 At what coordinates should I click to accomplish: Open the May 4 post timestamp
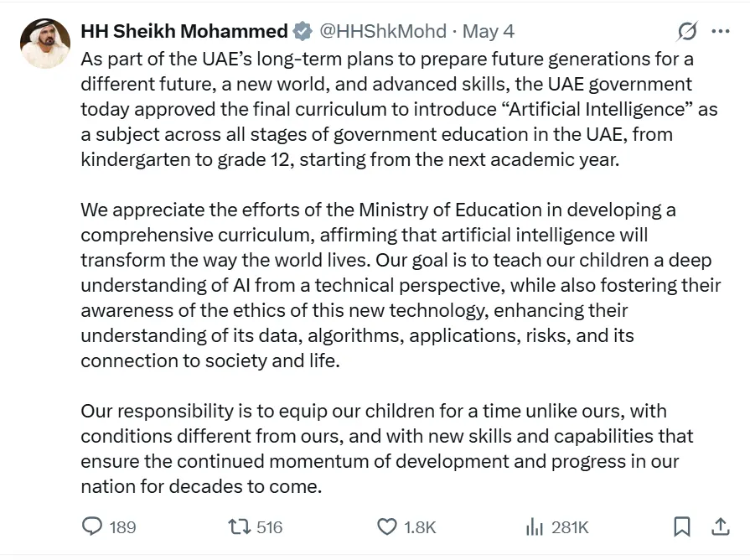[489, 32]
